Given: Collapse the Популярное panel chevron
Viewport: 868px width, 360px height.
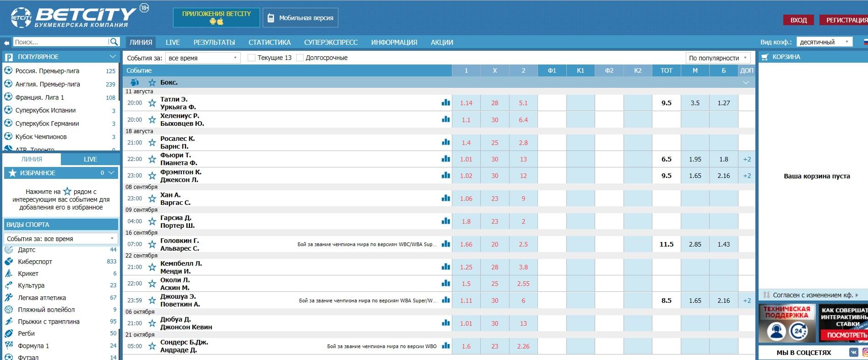Looking at the screenshot, I should (x=113, y=57).
